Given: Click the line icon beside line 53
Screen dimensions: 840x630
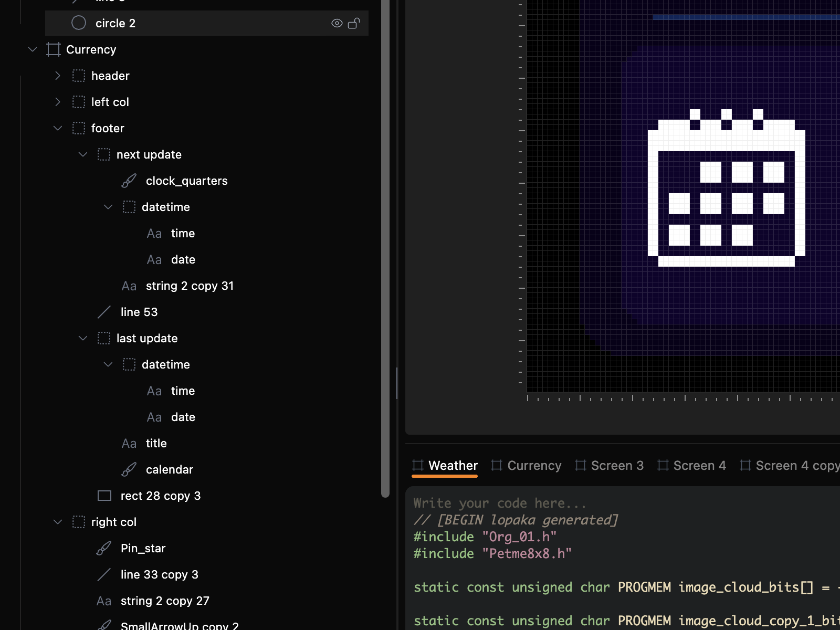Looking at the screenshot, I should coord(104,312).
